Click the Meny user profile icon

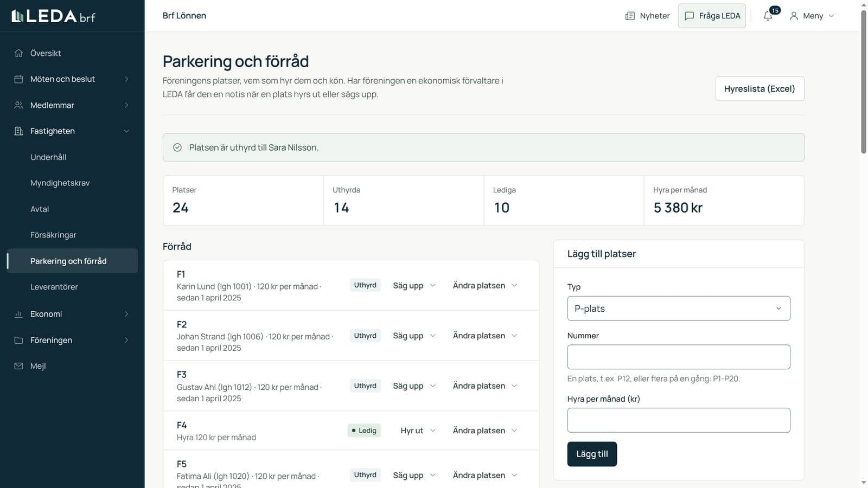tap(794, 16)
